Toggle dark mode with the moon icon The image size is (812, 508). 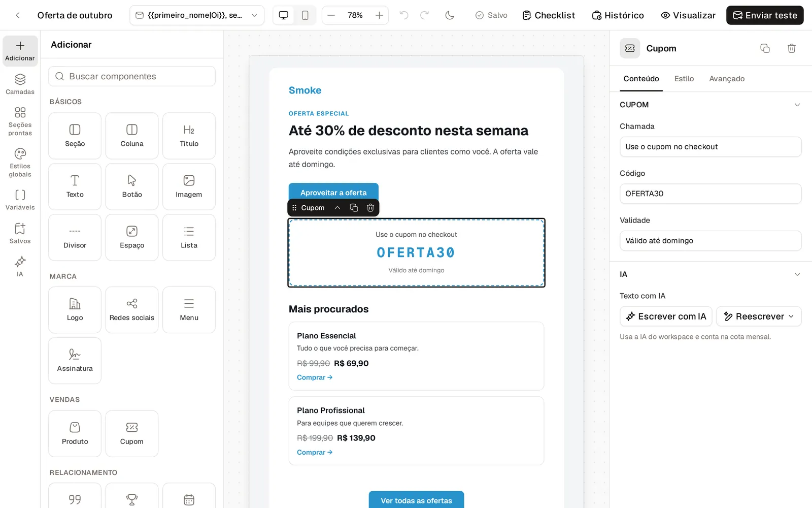tap(450, 15)
